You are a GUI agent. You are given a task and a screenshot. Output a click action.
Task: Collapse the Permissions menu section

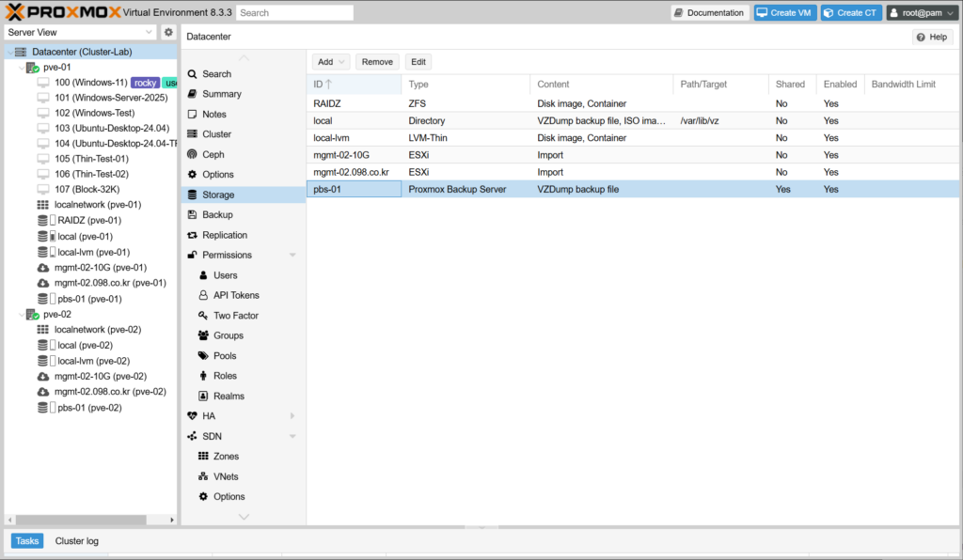[x=292, y=255]
